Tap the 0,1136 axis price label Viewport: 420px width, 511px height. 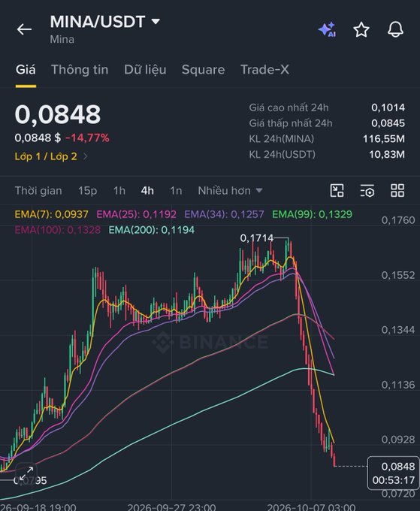pyautogui.click(x=398, y=385)
